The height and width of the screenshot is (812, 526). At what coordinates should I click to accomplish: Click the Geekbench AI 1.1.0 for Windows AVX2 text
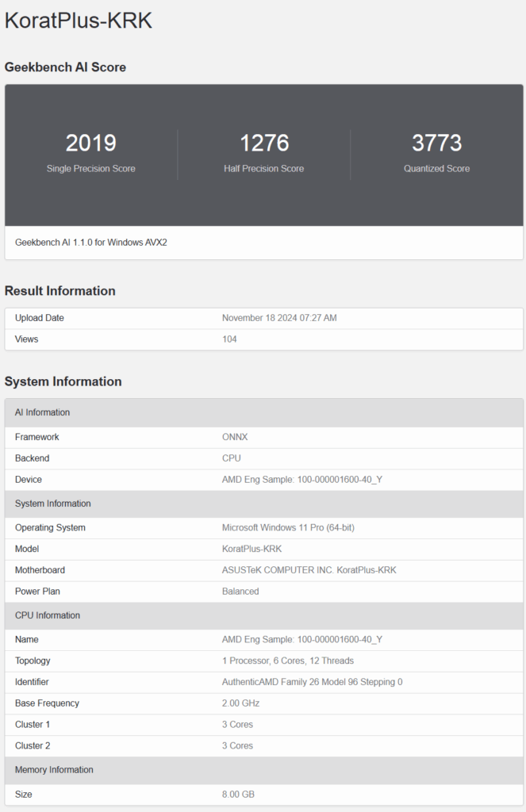click(91, 243)
